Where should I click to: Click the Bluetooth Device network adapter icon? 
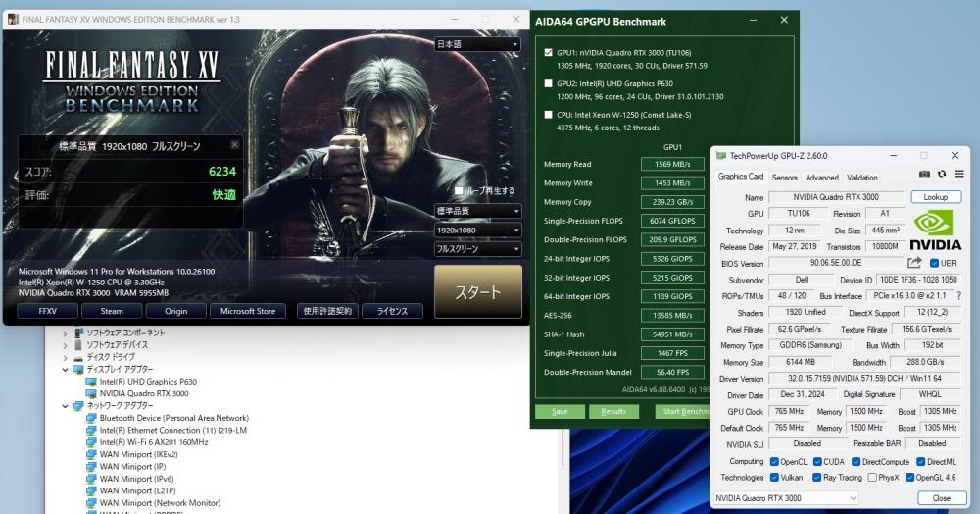91,418
